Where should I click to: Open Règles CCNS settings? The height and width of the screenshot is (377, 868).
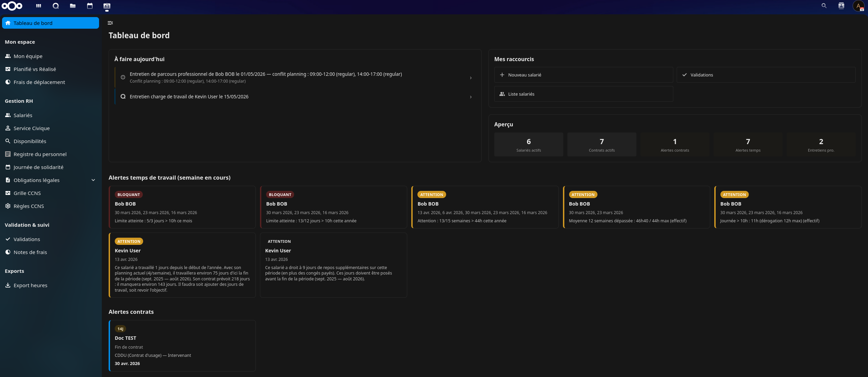pyautogui.click(x=29, y=206)
